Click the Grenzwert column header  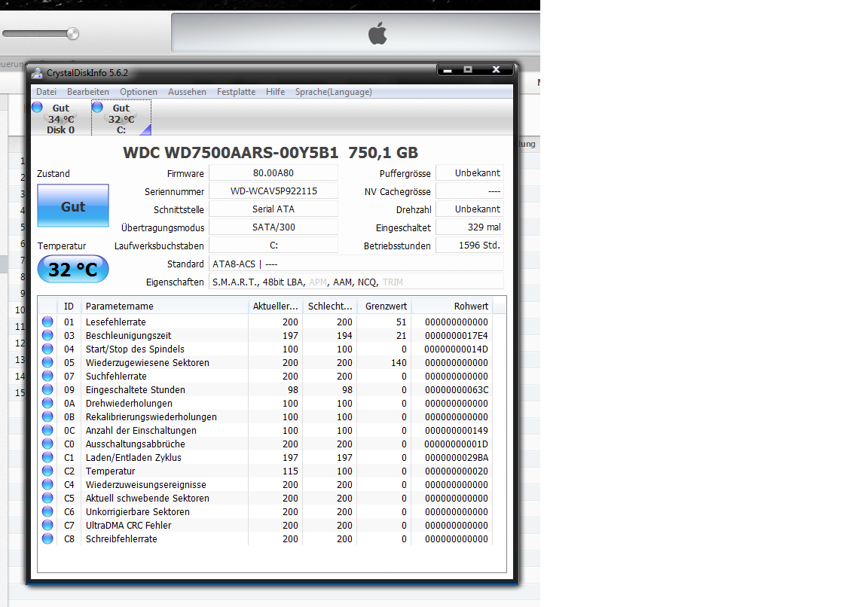click(385, 306)
